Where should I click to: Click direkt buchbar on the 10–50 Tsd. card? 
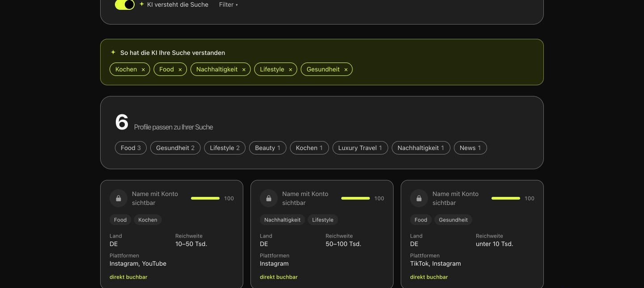click(x=128, y=277)
